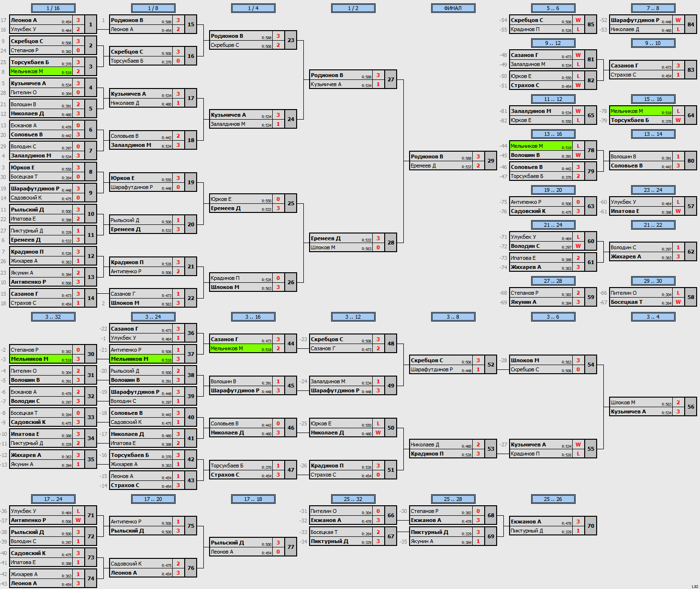Select the '7 .. 8' placement header
This screenshot has height=589, width=700.
653,8
